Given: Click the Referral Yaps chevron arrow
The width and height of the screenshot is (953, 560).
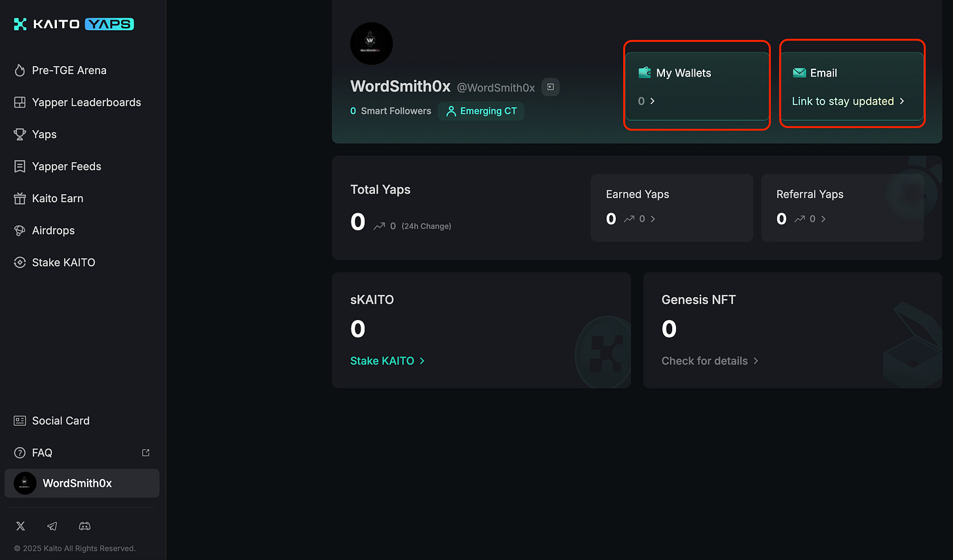Looking at the screenshot, I should tap(823, 219).
